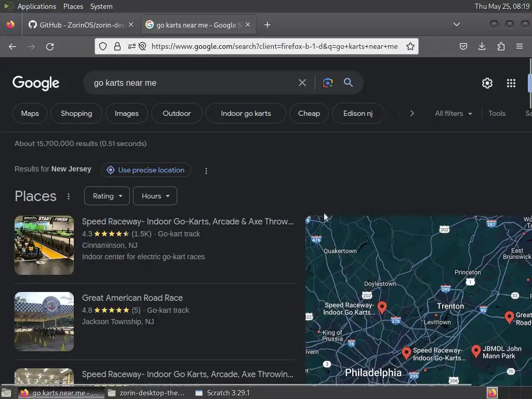Switch to the GitHub ZorinOS tab
532x399 pixels.
tap(81, 25)
